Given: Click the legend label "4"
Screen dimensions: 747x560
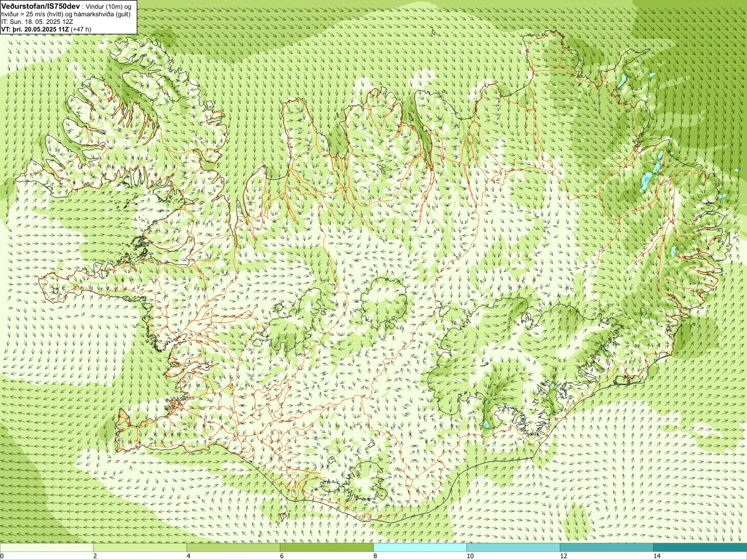Looking at the screenshot, I should click(189, 556).
